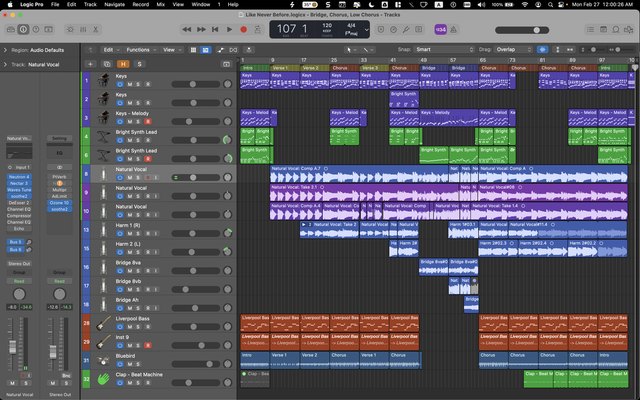The height and width of the screenshot is (400, 640).
Task: Open the Tuner icon in control bar
Action: tap(406, 29)
